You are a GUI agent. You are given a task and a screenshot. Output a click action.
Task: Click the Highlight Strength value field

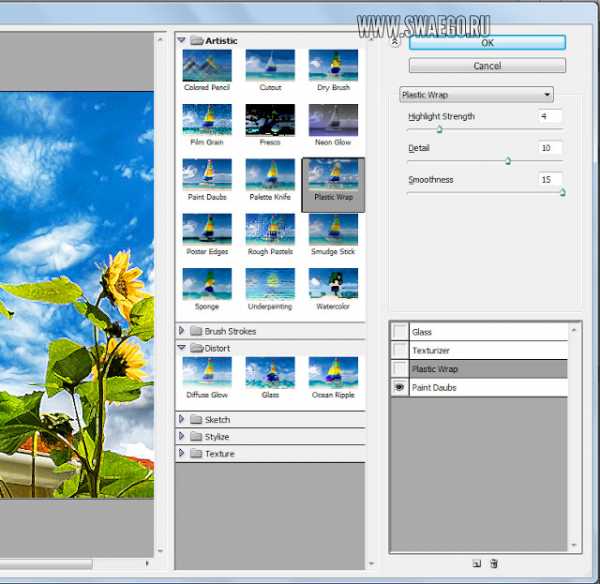coord(550,116)
